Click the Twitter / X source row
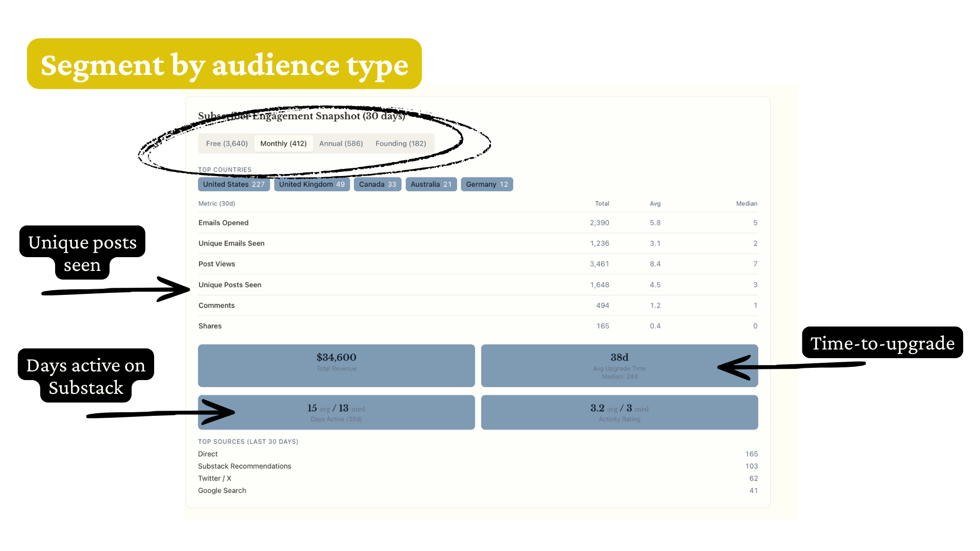Screen dimensions: 980x551 coord(214,479)
